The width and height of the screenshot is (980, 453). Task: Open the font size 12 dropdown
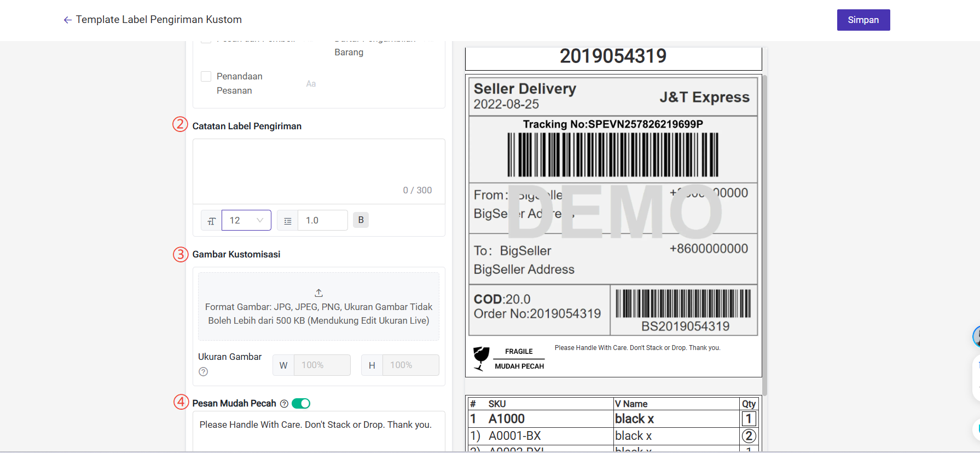[246, 220]
